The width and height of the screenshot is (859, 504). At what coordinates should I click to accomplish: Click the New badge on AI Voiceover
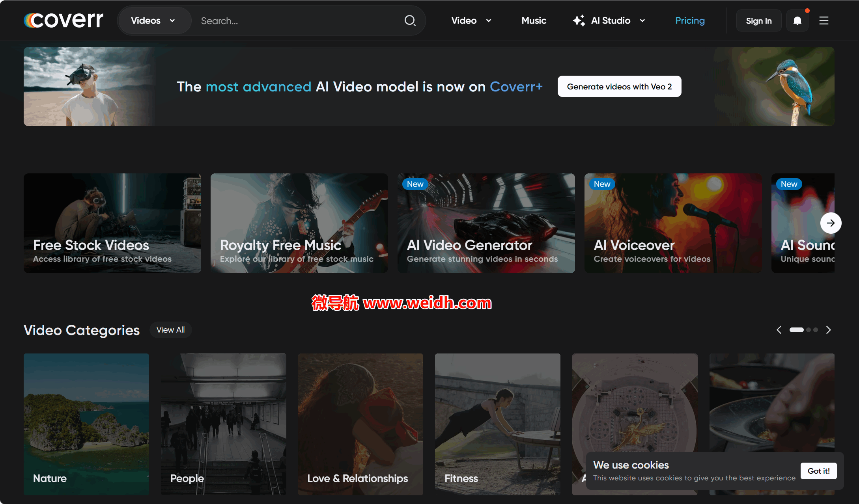pyautogui.click(x=602, y=184)
